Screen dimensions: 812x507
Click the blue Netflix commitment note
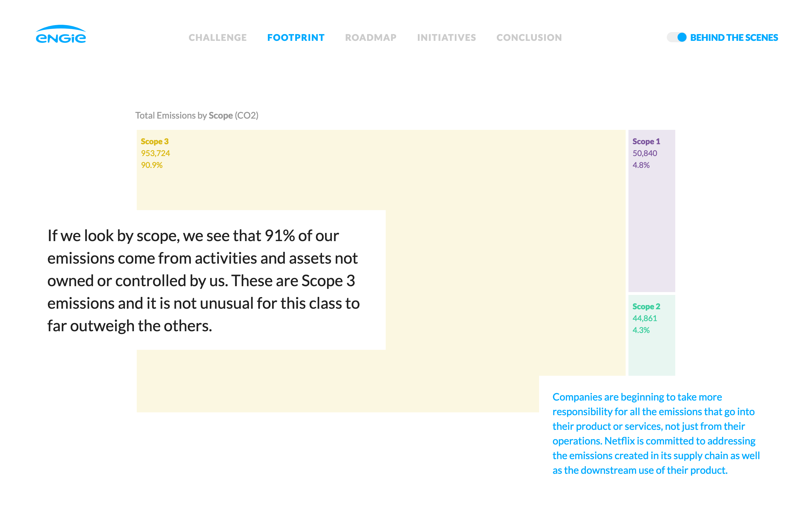click(x=656, y=433)
